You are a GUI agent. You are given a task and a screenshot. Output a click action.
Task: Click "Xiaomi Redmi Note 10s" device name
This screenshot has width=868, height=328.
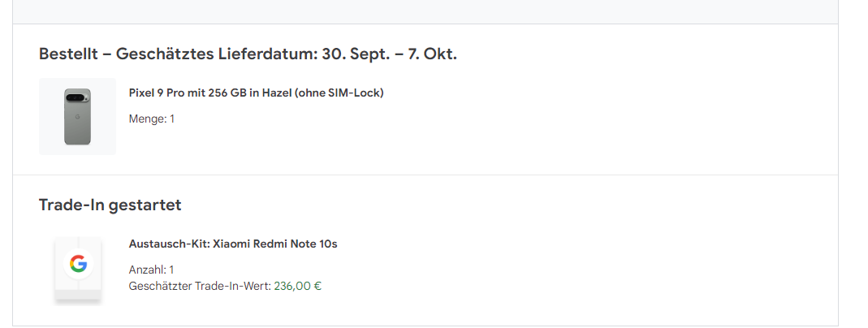pos(274,244)
